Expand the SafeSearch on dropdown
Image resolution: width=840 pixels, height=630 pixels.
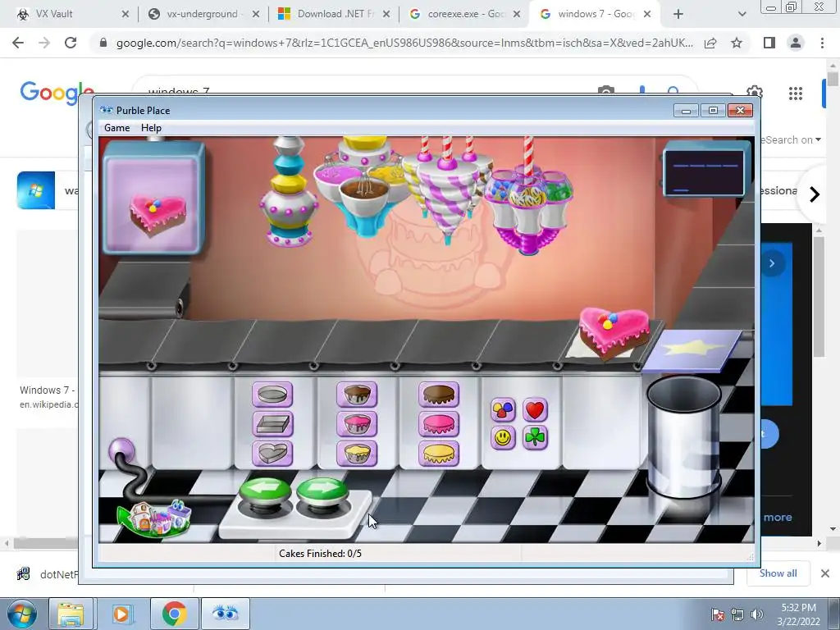pyautogui.click(x=791, y=139)
